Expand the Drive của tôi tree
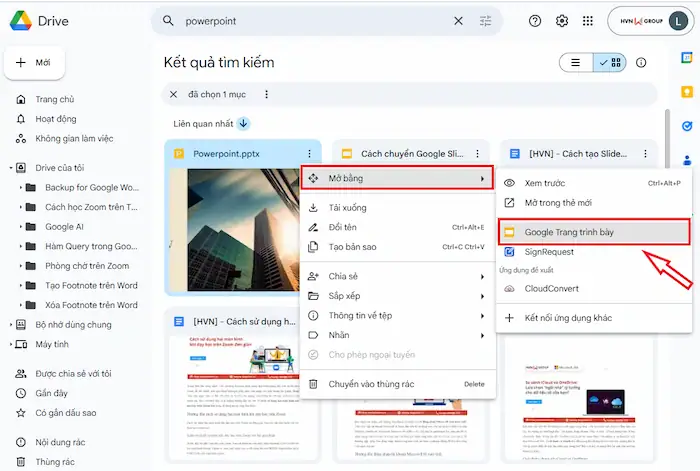700x471 pixels. click(10, 168)
